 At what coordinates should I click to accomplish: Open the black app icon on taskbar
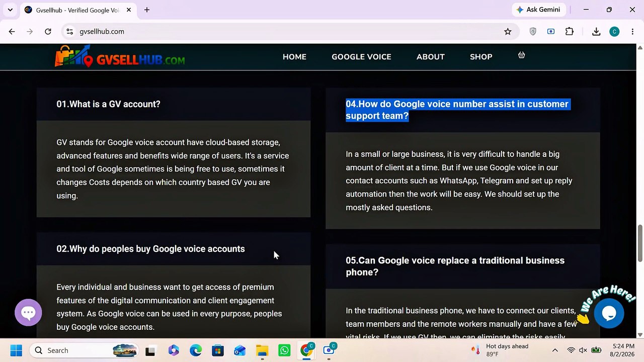(150, 350)
